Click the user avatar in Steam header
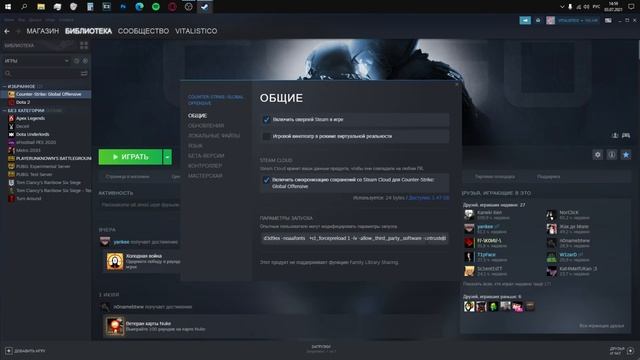640x360 pixels. (x=551, y=20)
